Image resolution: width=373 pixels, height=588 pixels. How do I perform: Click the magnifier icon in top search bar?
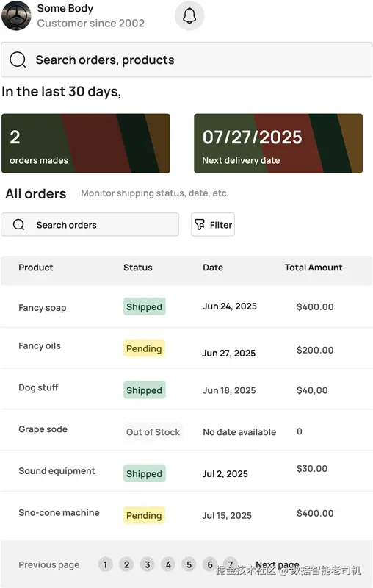pos(18,60)
